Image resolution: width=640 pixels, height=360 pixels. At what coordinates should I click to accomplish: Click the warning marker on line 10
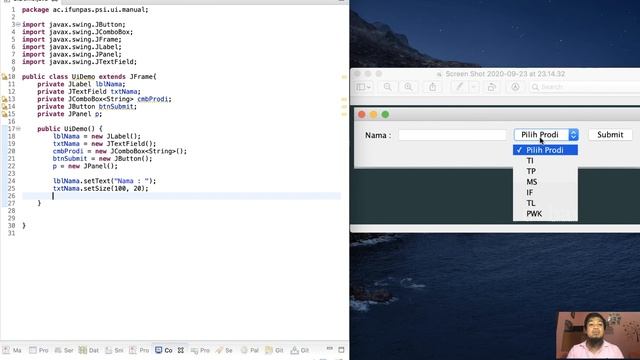(4, 77)
